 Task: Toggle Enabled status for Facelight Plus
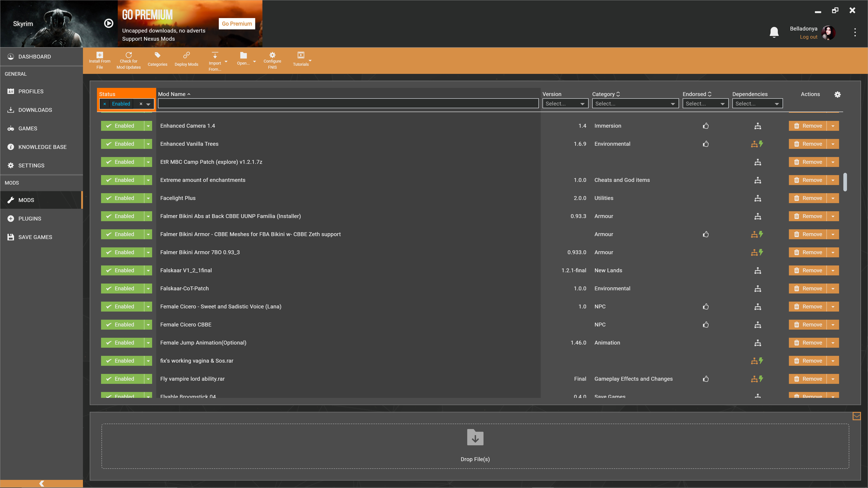click(x=122, y=198)
